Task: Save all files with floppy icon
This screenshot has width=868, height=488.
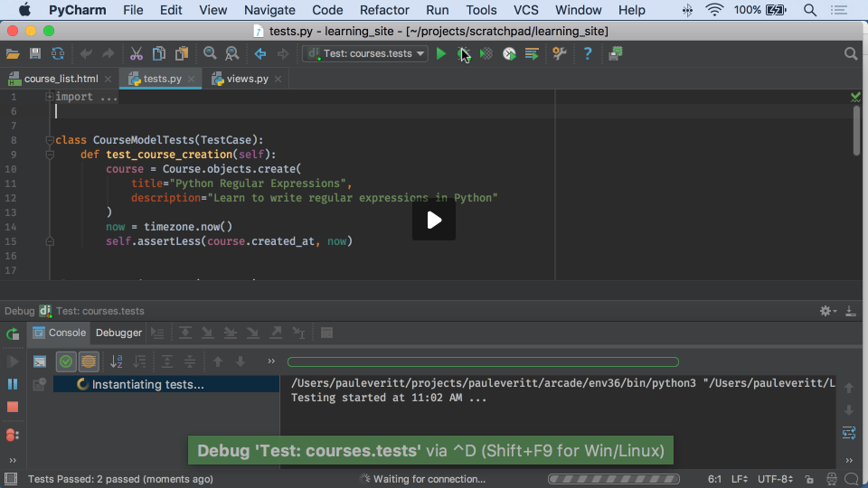Action: (x=35, y=53)
